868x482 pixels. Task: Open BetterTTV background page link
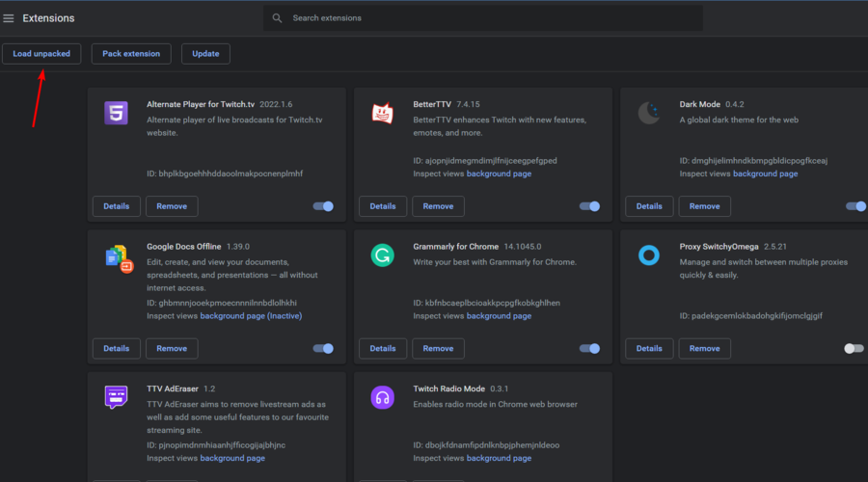coord(499,174)
